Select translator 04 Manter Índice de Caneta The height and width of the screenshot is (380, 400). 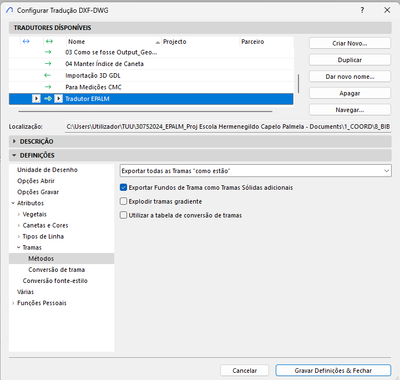[104, 63]
